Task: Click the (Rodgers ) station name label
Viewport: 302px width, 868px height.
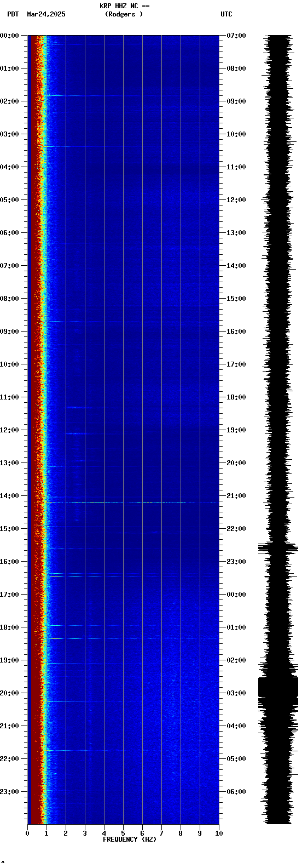Action: (x=124, y=14)
